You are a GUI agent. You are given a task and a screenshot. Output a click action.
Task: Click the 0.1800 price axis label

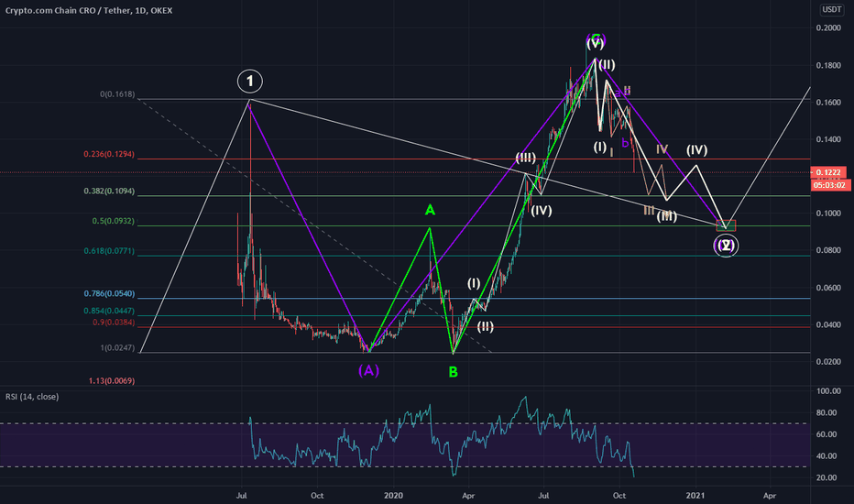(x=828, y=65)
